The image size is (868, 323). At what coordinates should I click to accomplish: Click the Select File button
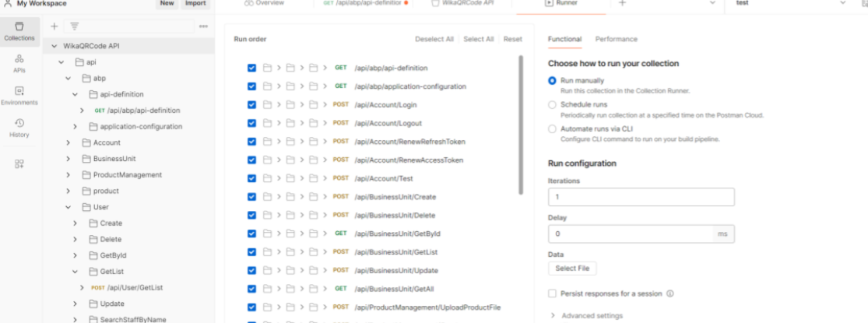[572, 269]
